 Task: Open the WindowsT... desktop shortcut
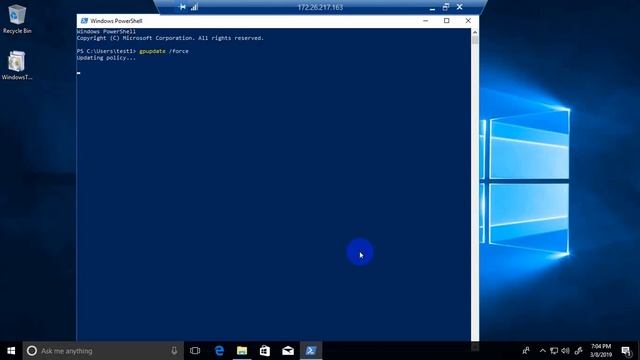[17, 65]
